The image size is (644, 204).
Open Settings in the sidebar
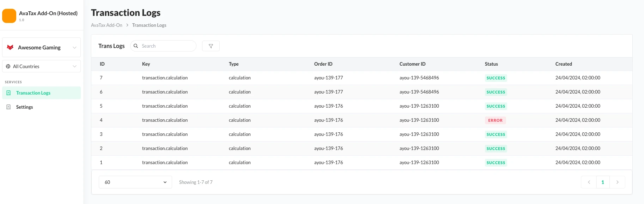click(24, 107)
